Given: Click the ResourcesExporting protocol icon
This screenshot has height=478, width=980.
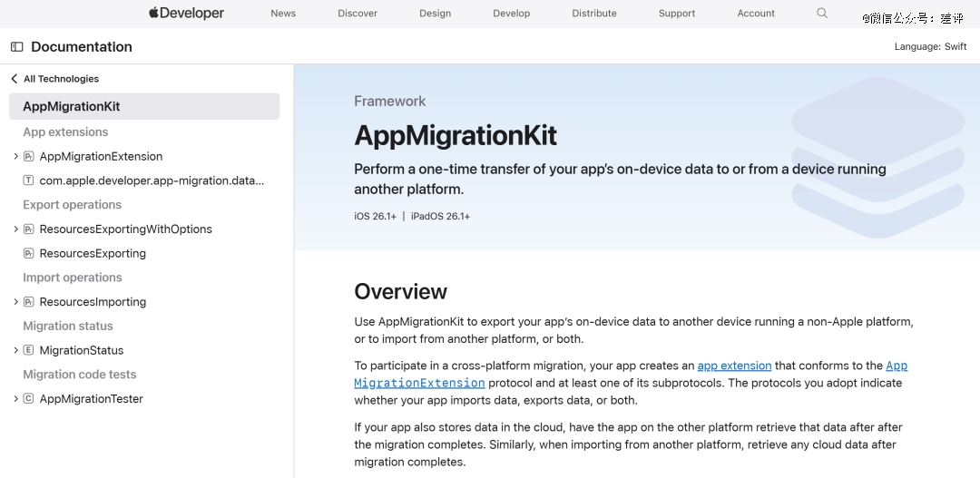Looking at the screenshot, I should coord(29,254).
